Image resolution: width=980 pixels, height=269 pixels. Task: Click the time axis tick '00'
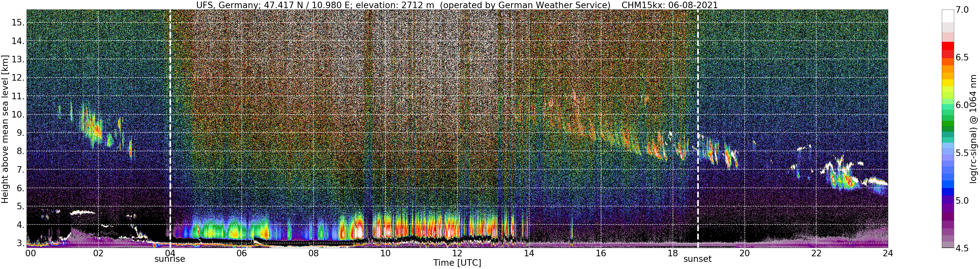tap(30, 253)
